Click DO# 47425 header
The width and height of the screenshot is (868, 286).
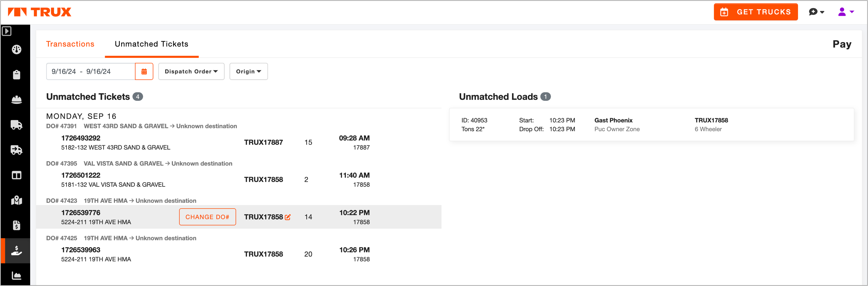pyautogui.click(x=121, y=238)
